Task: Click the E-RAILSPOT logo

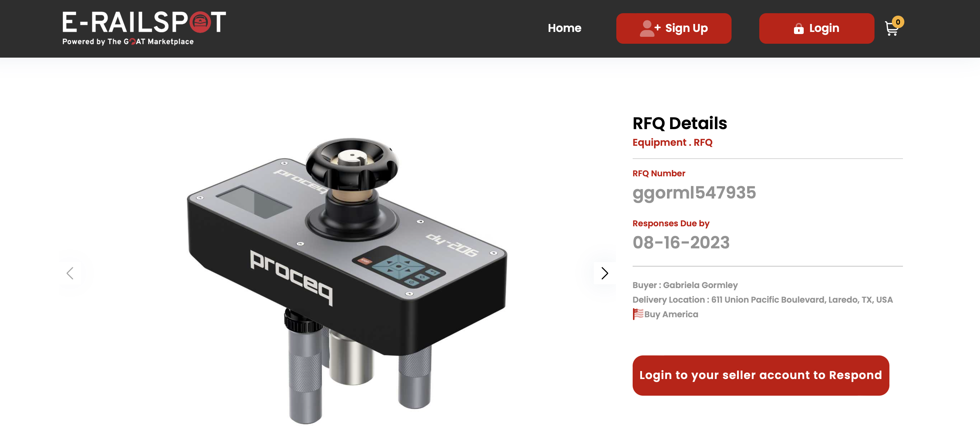Action: point(144,28)
